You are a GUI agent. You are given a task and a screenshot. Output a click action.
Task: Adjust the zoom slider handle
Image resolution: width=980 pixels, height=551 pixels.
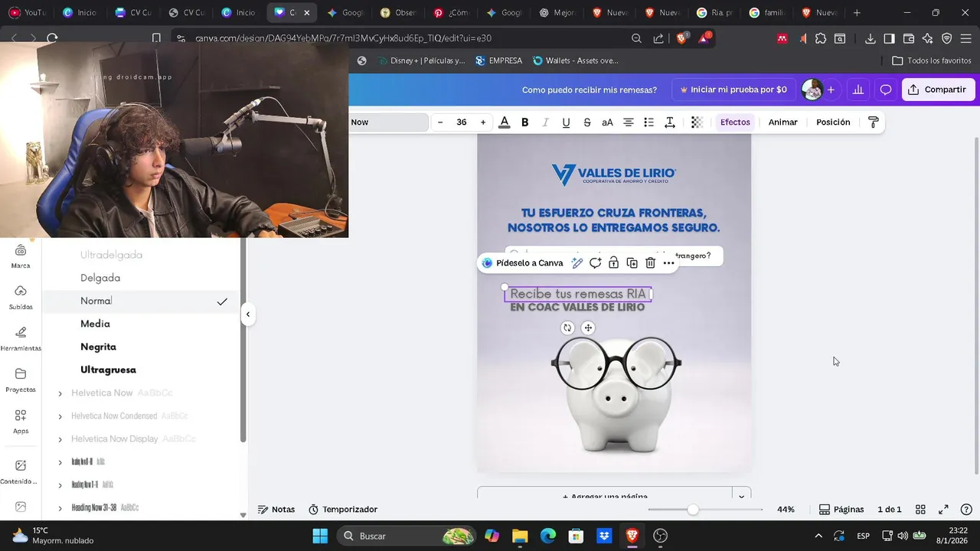click(x=693, y=510)
